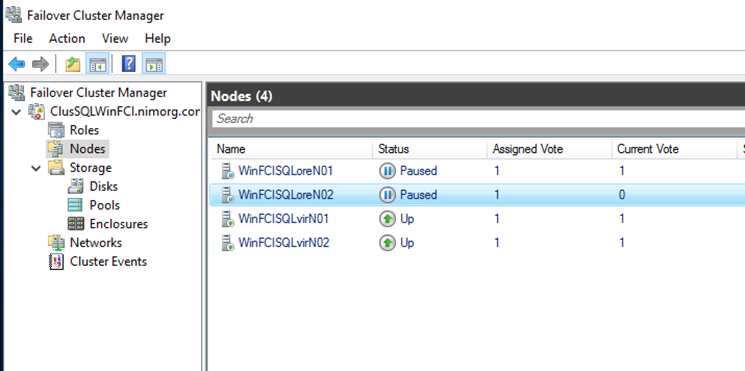Viewport: 745px width, 371px height.
Task: Sort nodes by the Status column header
Action: (x=430, y=149)
